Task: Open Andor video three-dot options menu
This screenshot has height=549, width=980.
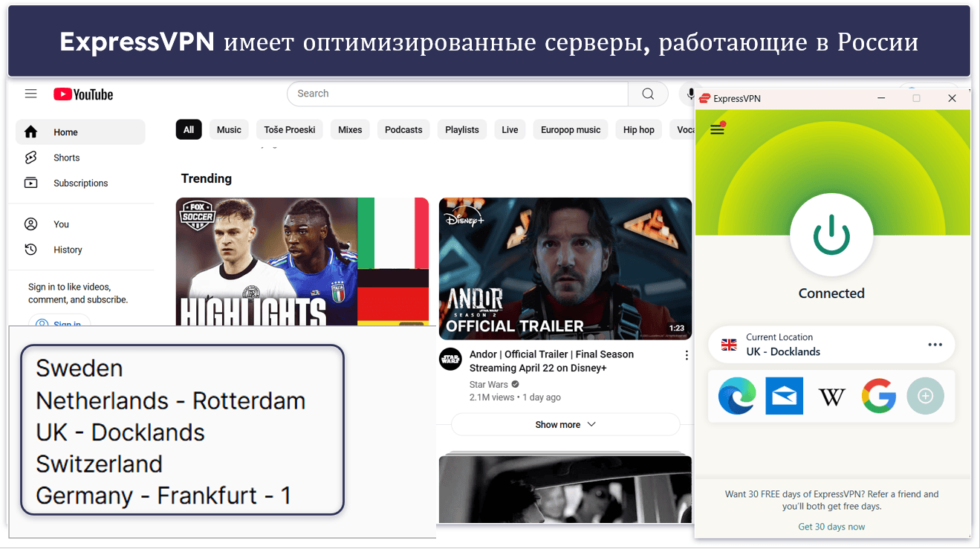Action: 687,356
